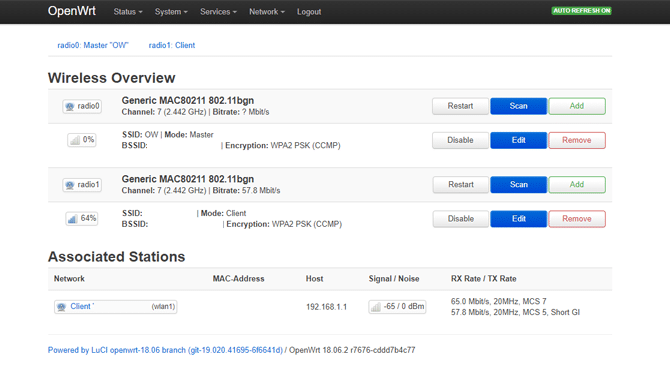Viewport: 670px width, 380px height.
Task: Scan with radio1
Action: (x=518, y=185)
